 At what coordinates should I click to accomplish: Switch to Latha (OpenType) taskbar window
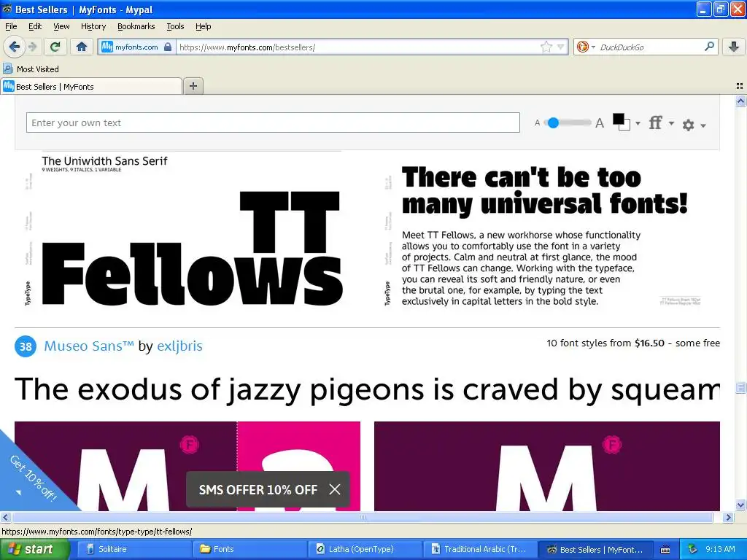[x=365, y=549]
